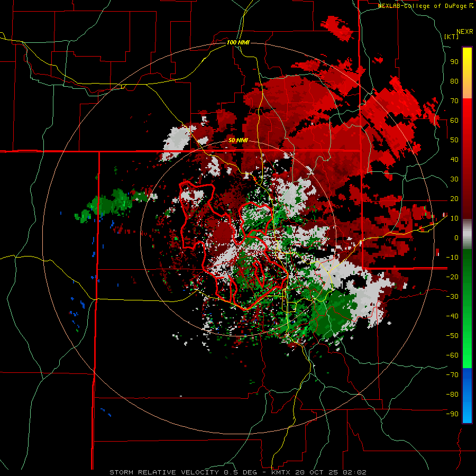Screen dimensions: 476x476
Task: Select the -30 value on the velocity scale
Action: point(452,297)
